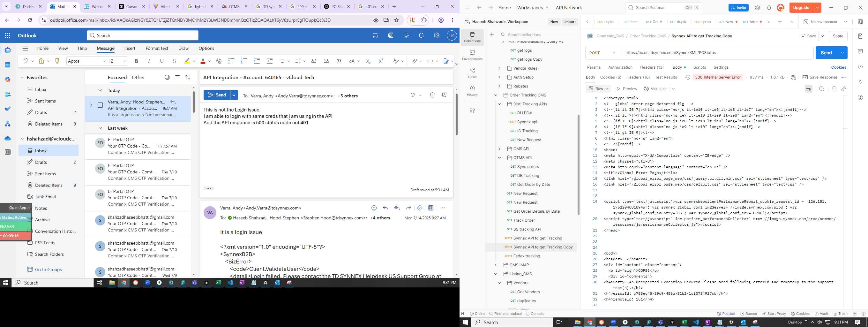
Task: Click into the Outlook Search box
Action: pyautogui.click(x=143, y=35)
